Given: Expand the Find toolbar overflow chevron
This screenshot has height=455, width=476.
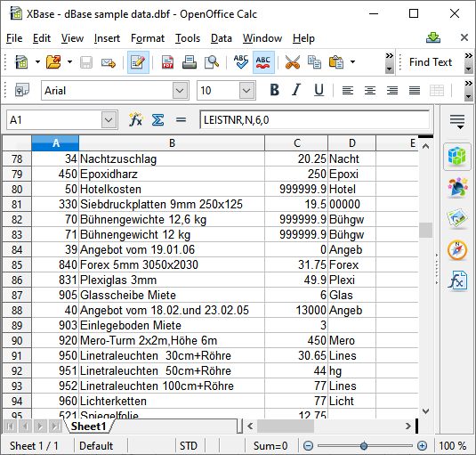Looking at the screenshot, I should coord(468,62).
